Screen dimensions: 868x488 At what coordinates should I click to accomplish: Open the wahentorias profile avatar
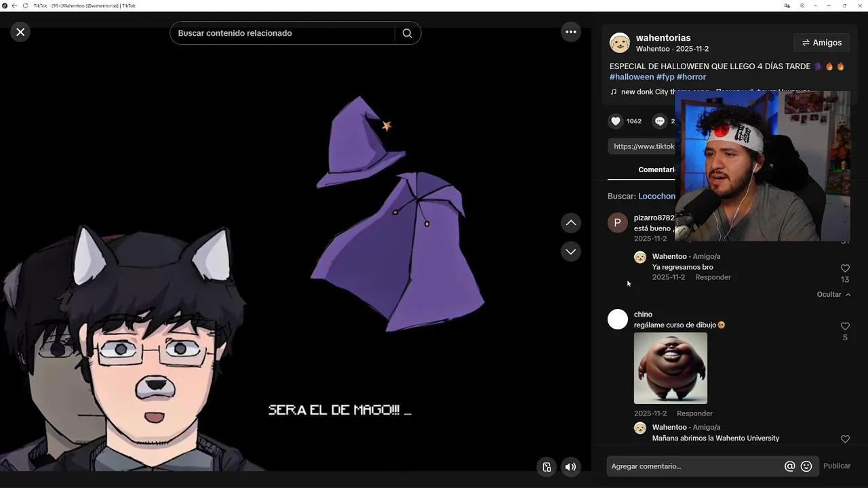(x=620, y=43)
